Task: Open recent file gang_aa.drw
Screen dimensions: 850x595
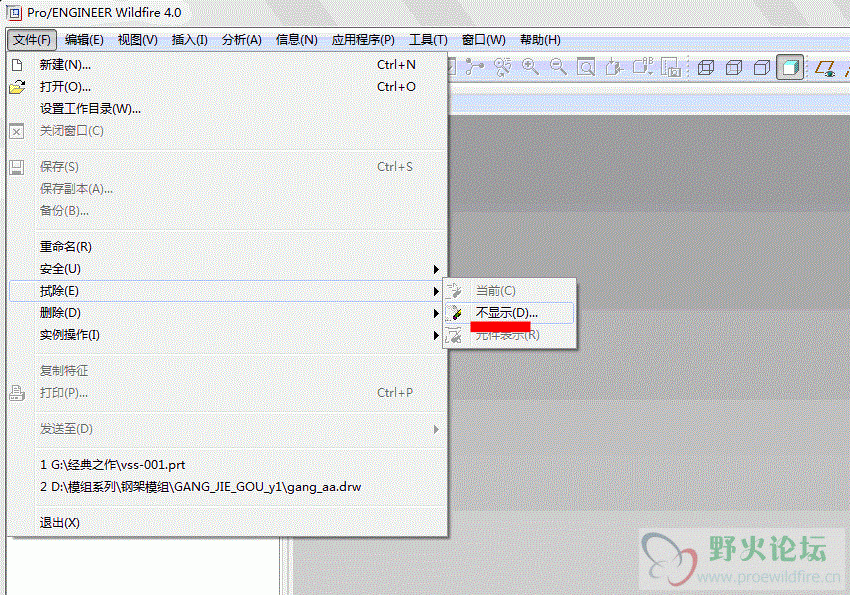Action: 228,487
